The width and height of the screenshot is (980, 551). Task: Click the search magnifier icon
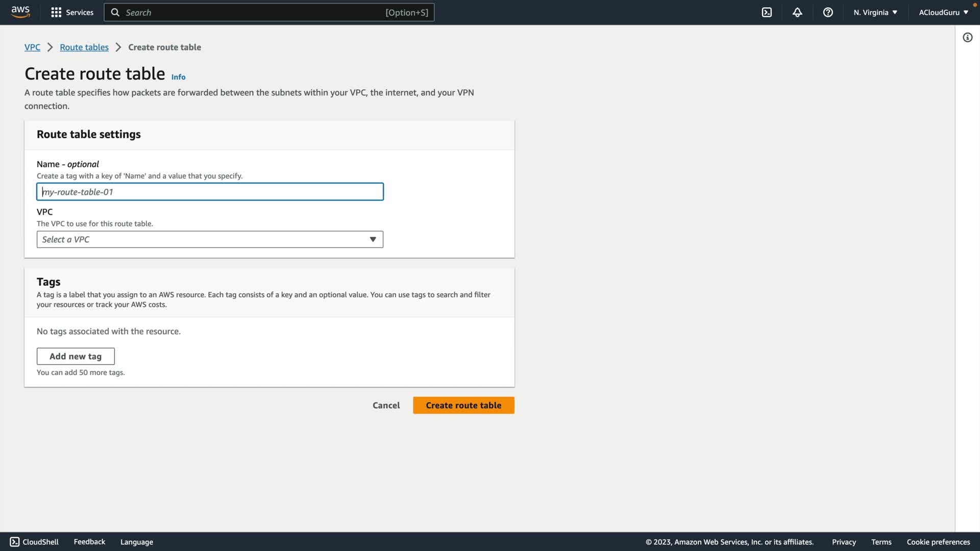pyautogui.click(x=115, y=12)
